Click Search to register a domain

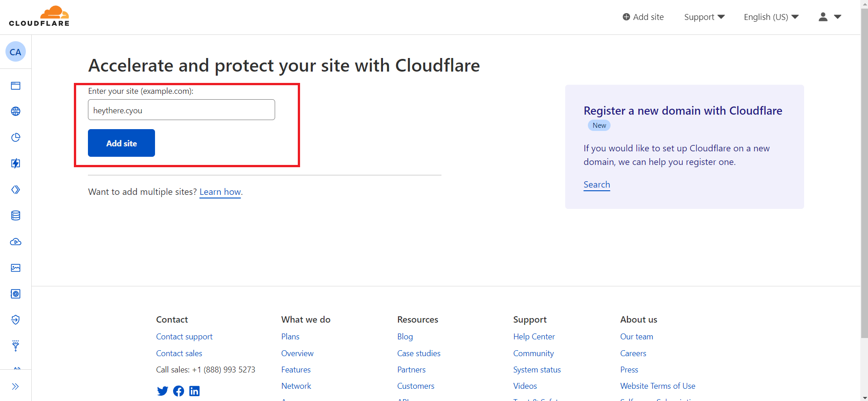pos(596,184)
